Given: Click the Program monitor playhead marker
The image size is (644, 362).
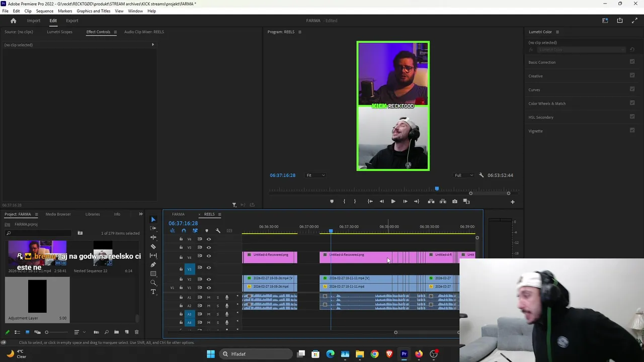Looking at the screenshot, I should coord(437,189).
